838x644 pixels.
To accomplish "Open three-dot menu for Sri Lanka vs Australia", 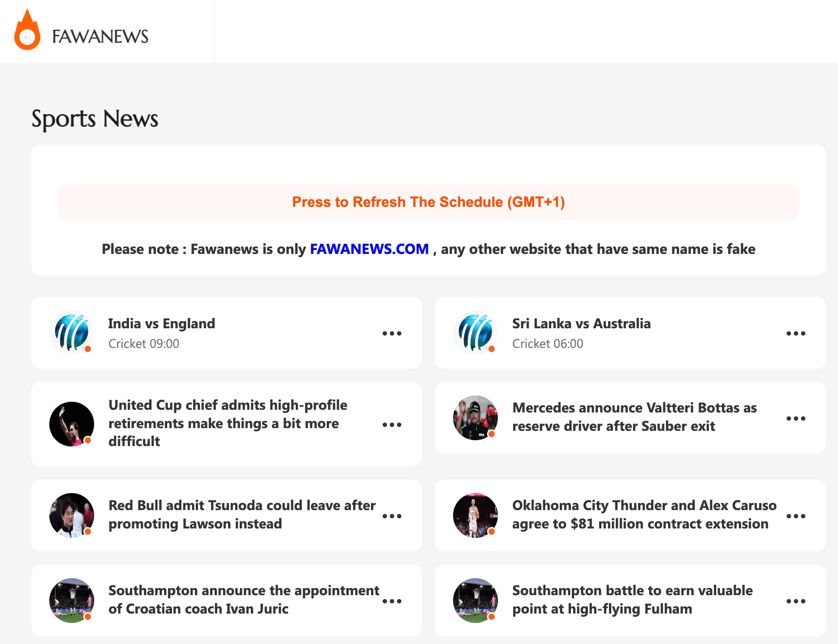I will (795, 333).
